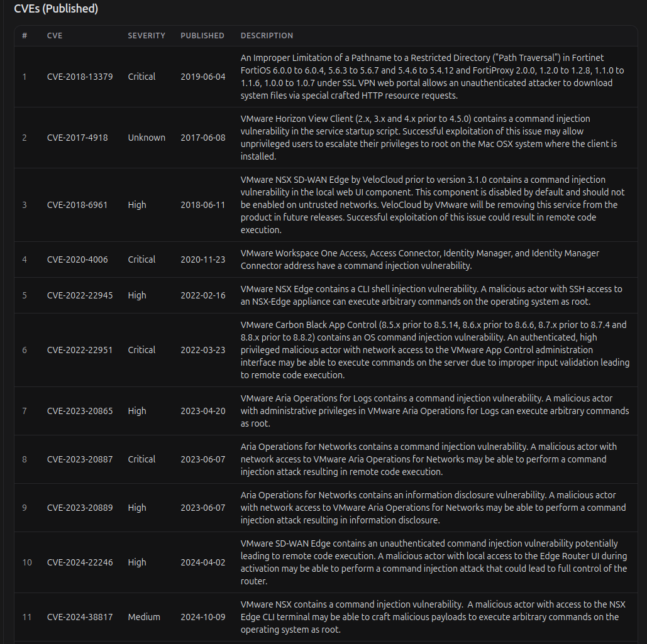Open CVE-2017-4918 entry

coord(77,138)
